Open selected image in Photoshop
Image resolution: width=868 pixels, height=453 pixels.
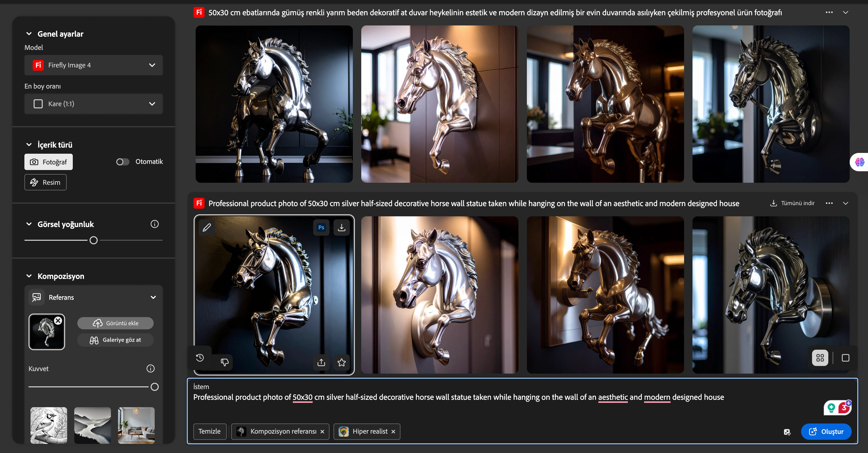click(x=321, y=228)
